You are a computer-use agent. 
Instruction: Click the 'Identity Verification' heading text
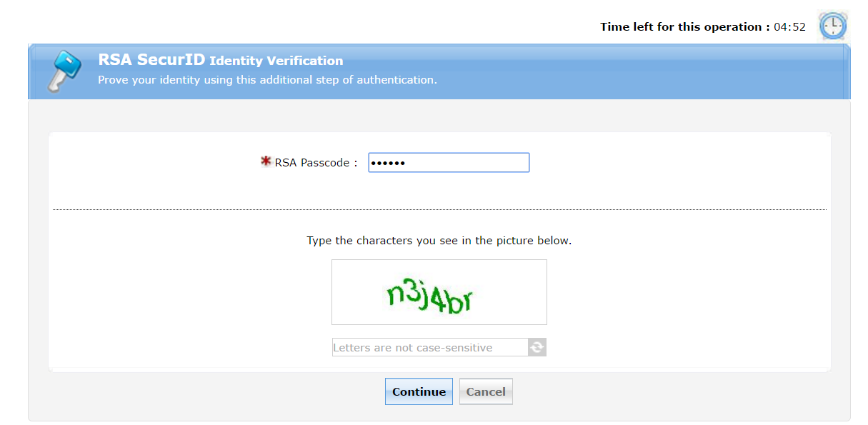point(276,61)
